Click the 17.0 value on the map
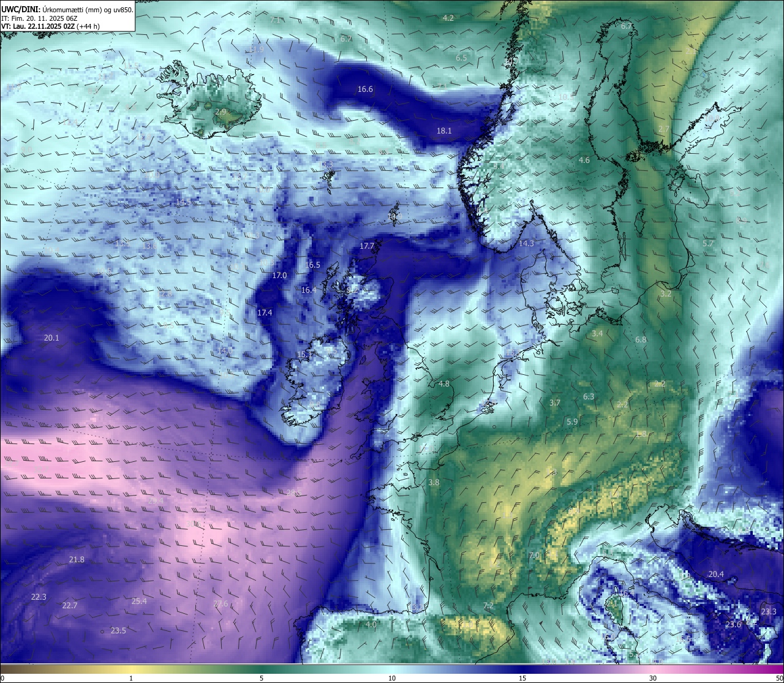 (279, 276)
